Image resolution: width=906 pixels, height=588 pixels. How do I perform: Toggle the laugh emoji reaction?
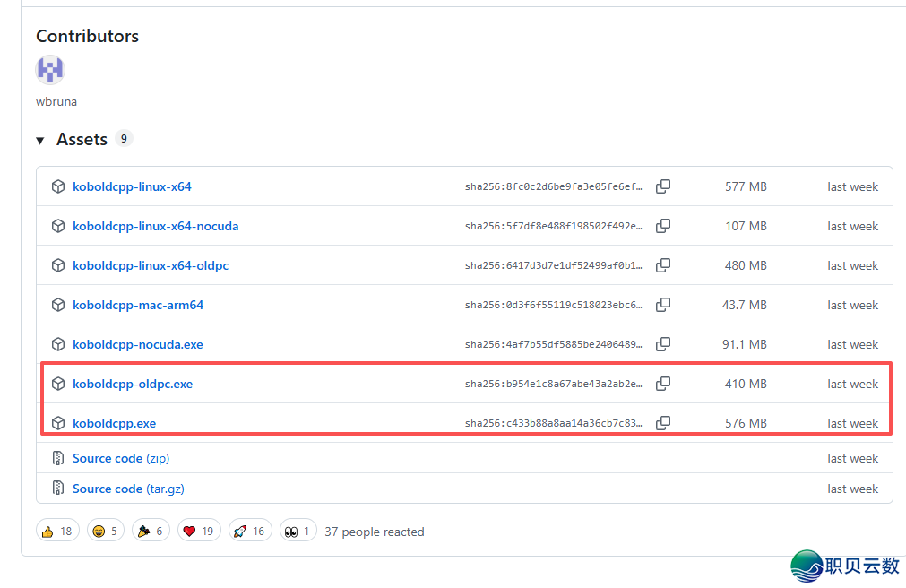[106, 532]
